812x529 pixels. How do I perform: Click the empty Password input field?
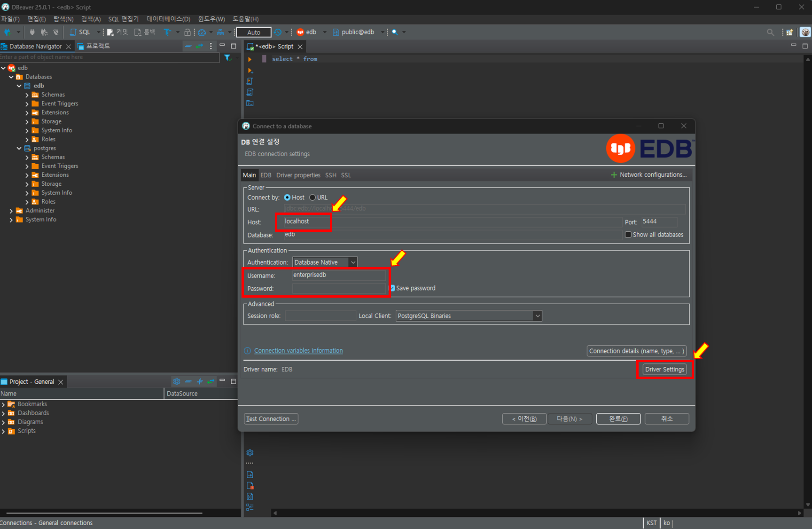pos(339,289)
